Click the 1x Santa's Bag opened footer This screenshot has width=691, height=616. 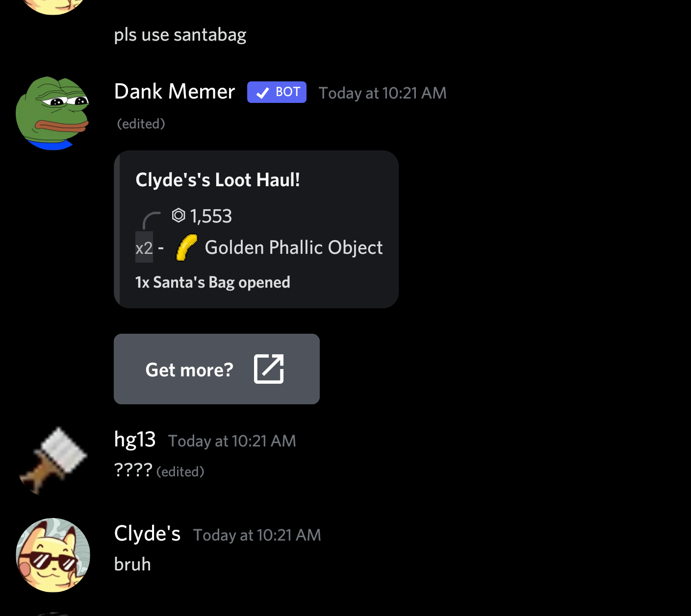[212, 282]
